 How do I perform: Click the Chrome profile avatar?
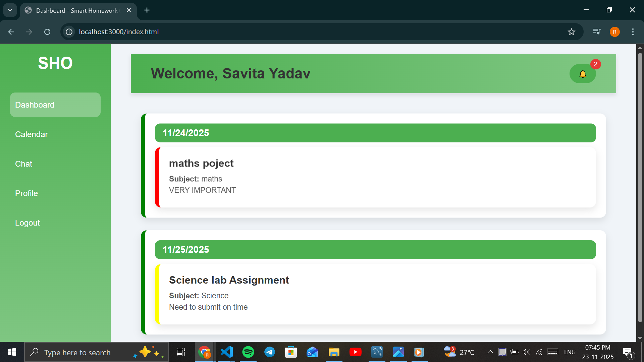[614, 32]
